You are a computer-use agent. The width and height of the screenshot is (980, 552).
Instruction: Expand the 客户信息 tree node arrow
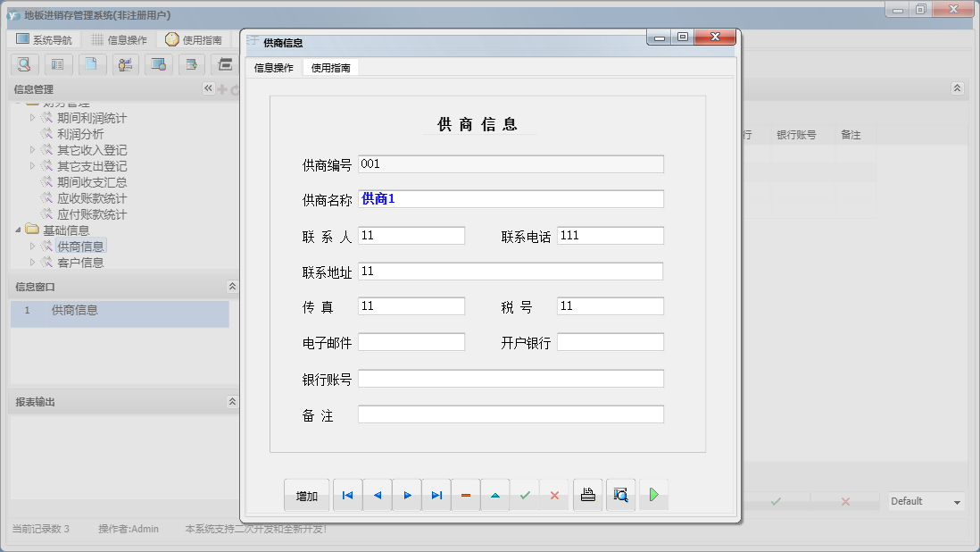click(32, 263)
